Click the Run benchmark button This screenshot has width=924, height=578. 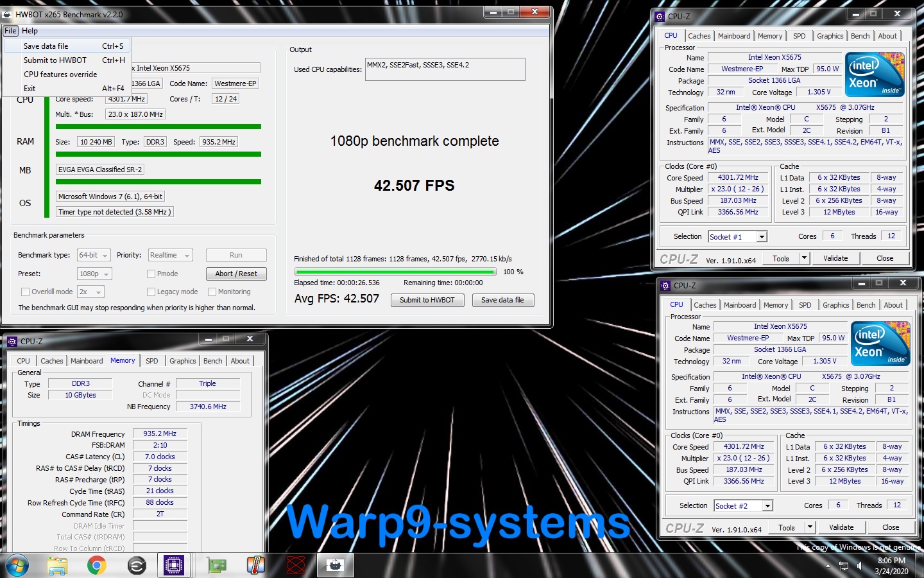tap(236, 255)
